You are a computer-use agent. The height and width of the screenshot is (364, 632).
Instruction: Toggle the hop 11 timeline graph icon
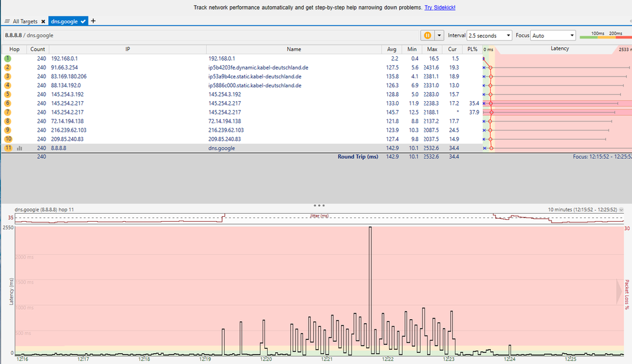tap(20, 148)
